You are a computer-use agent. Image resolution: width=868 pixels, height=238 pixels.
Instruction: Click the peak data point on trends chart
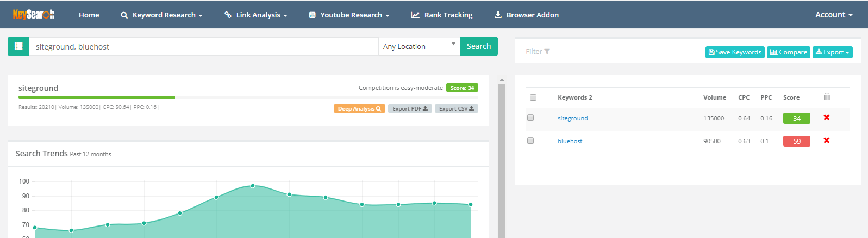(253, 186)
